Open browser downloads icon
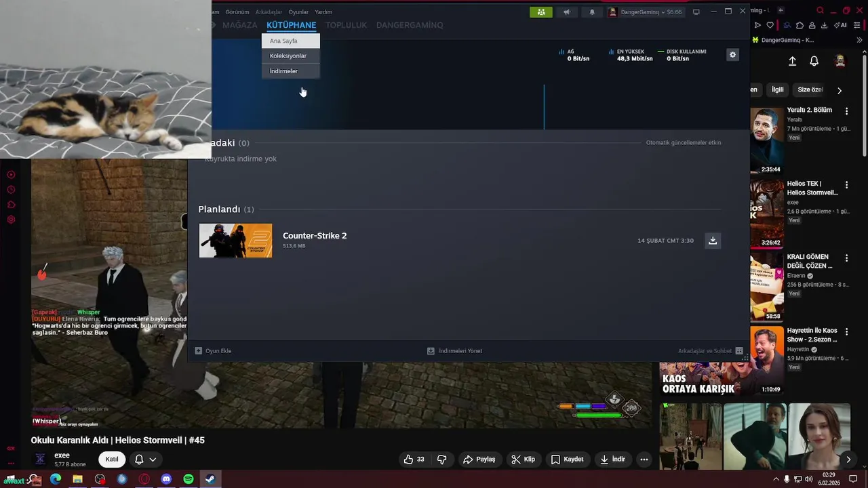 click(824, 25)
